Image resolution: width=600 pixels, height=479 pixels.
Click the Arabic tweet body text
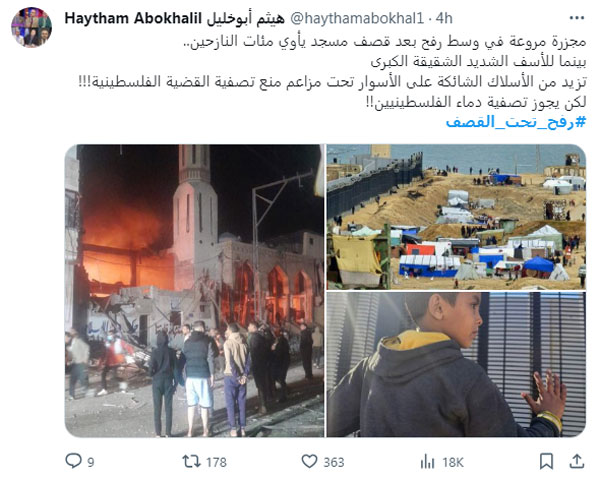tap(332, 72)
